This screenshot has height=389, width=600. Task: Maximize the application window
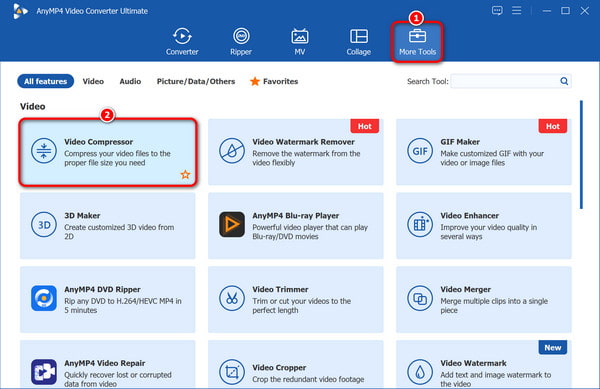(565, 11)
